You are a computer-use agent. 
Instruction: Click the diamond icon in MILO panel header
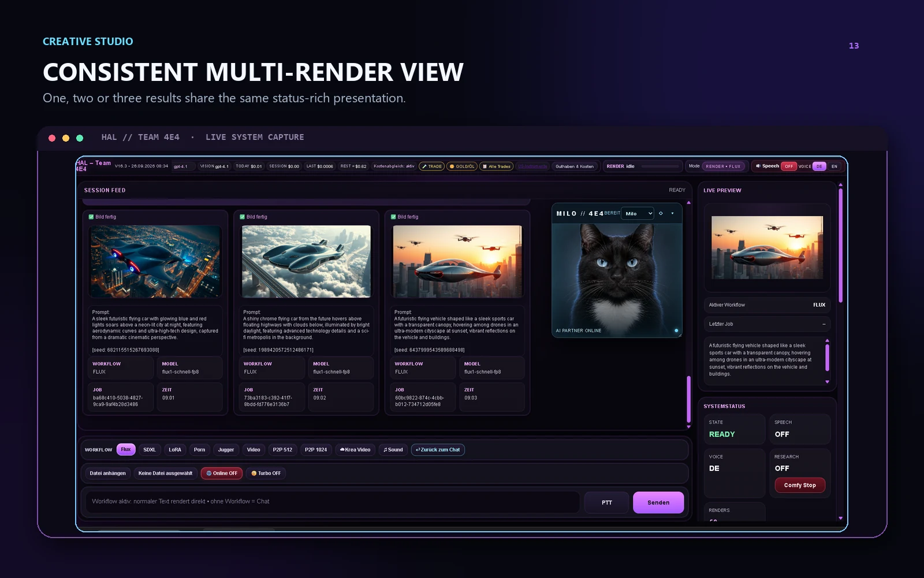click(661, 213)
